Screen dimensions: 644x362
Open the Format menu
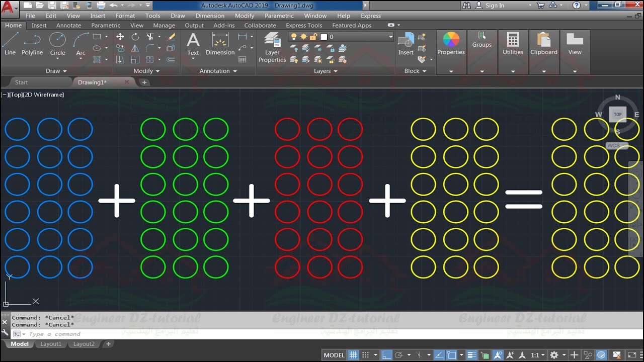[125, 16]
